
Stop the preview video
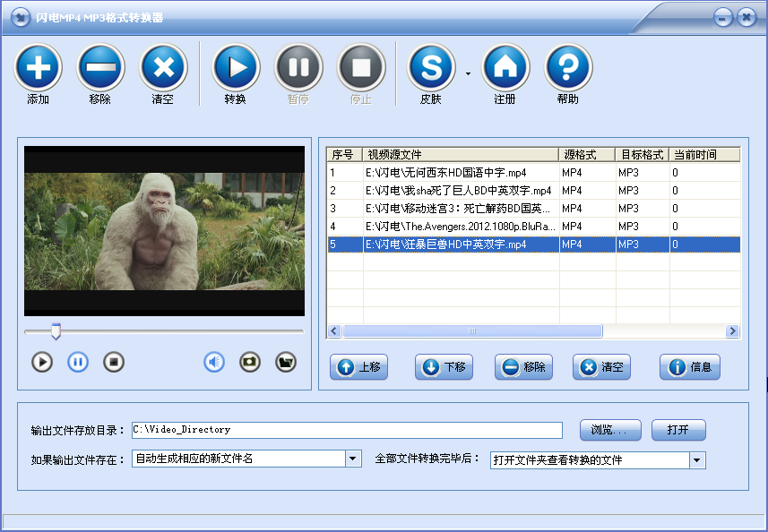click(114, 362)
